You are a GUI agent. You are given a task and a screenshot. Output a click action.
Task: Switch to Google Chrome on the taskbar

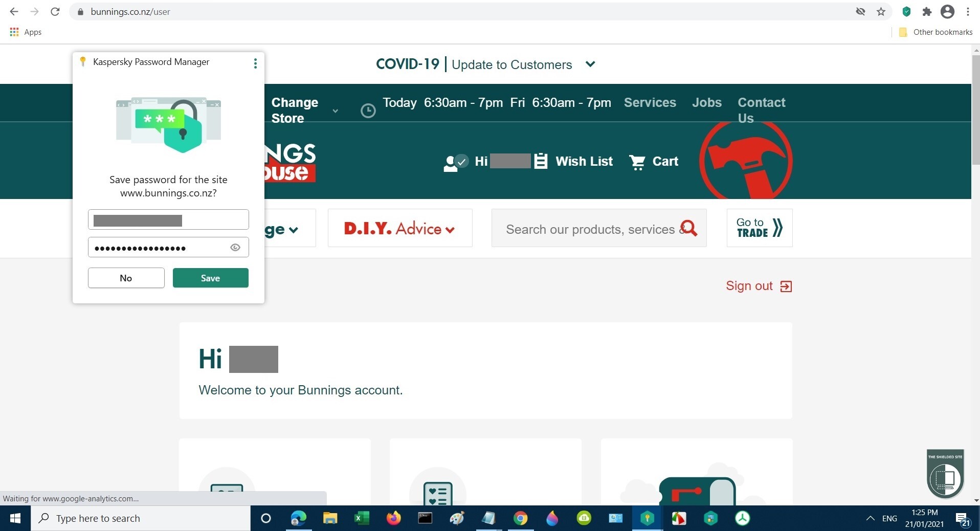(x=520, y=518)
